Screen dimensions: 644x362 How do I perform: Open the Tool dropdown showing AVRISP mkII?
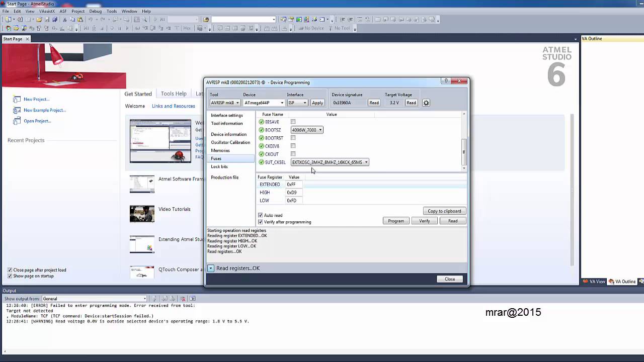click(x=225, y=103)
